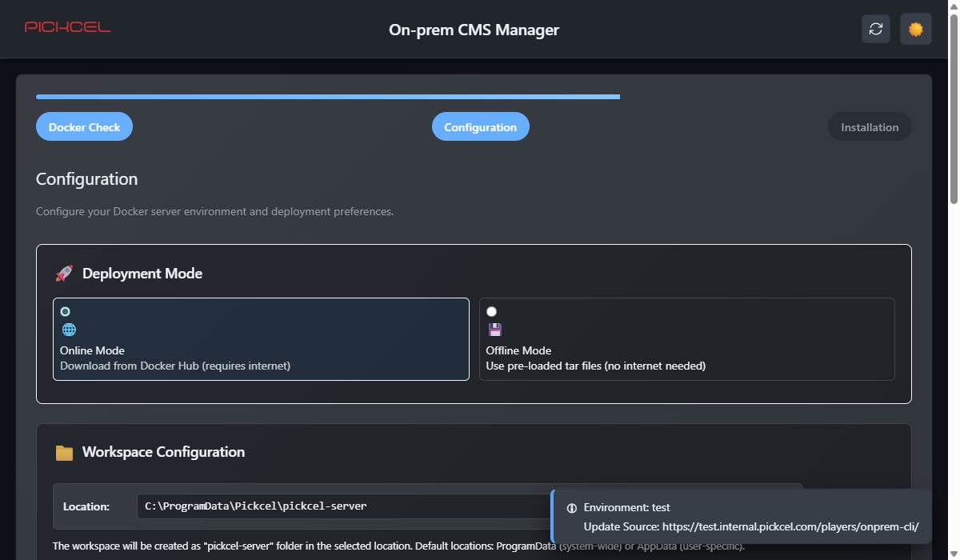Click the 'On-prem CMS Manager' title

[x=474, y=30]
